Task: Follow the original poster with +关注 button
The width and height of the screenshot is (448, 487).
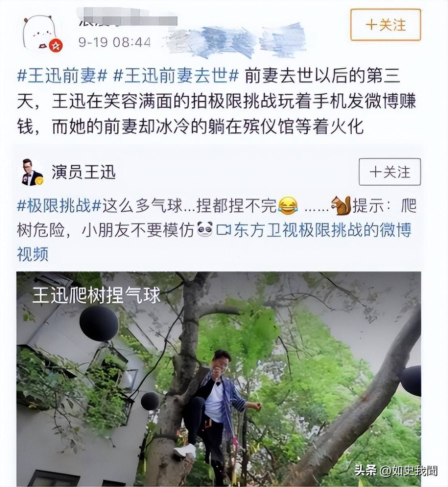Action: pyautogui.click(x=385, y=25)
